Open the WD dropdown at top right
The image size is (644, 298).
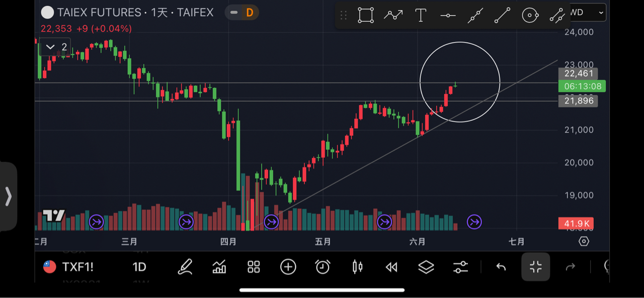click(588, 13)
